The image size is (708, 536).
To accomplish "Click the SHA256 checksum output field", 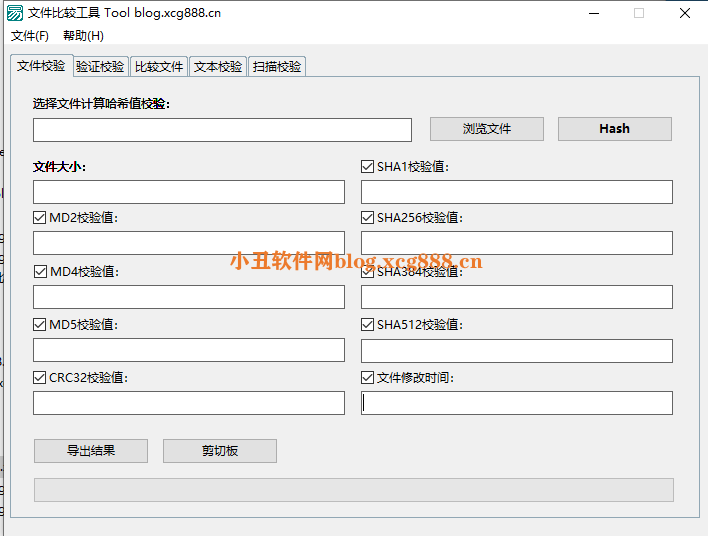I will (x=517, y=243).
